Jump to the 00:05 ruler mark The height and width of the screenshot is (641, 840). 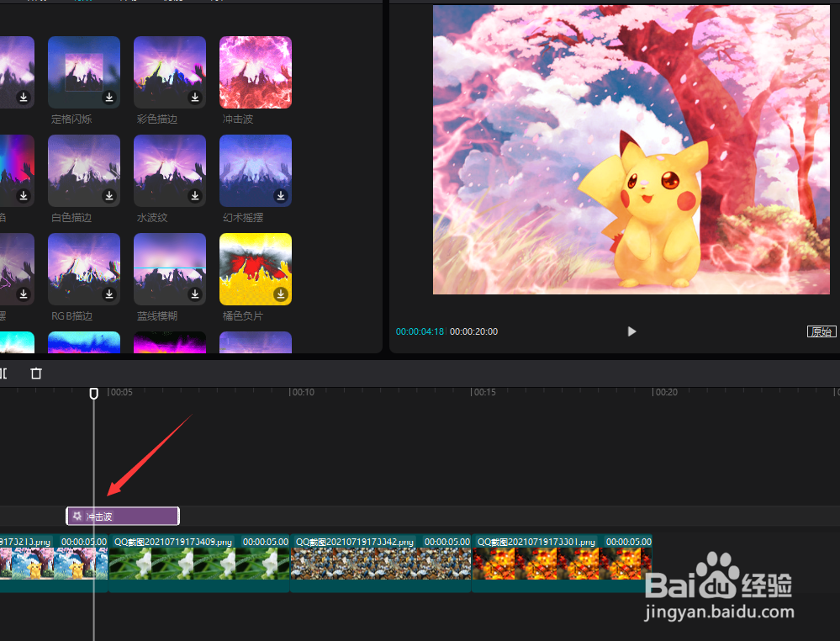pos(120,392)
